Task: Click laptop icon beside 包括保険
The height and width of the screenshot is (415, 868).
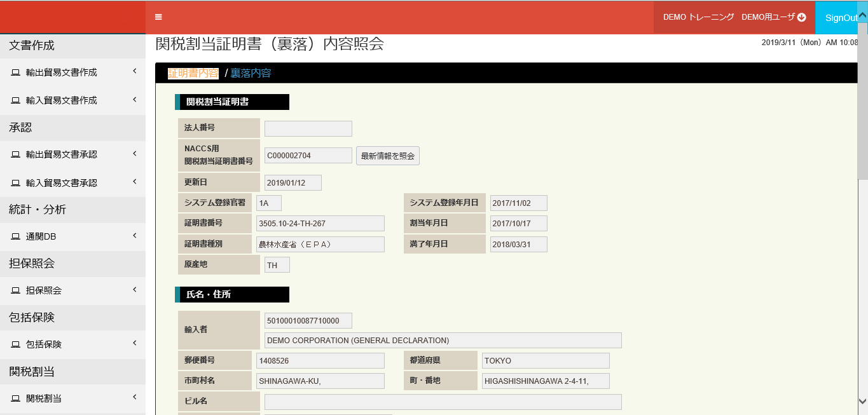Action: [15, 344]
